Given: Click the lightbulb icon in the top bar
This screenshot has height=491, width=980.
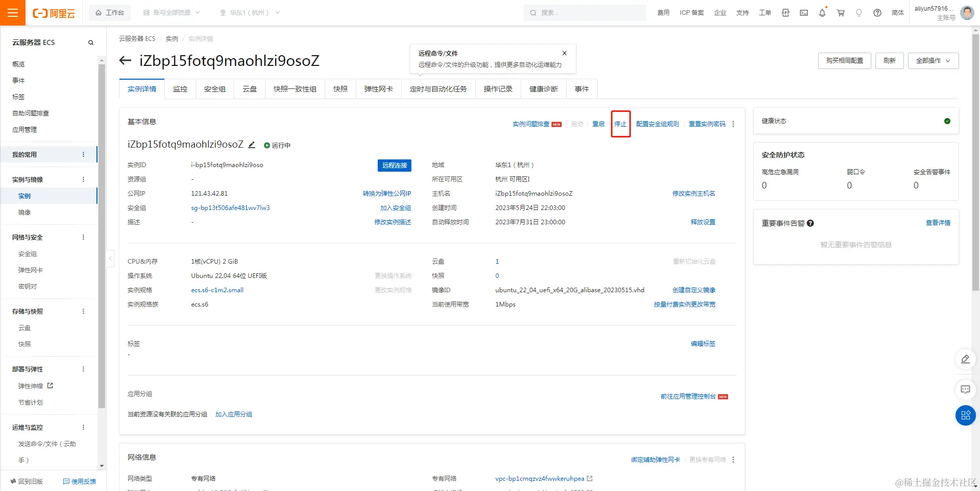Looking at the screenshot, I should 859,13.
